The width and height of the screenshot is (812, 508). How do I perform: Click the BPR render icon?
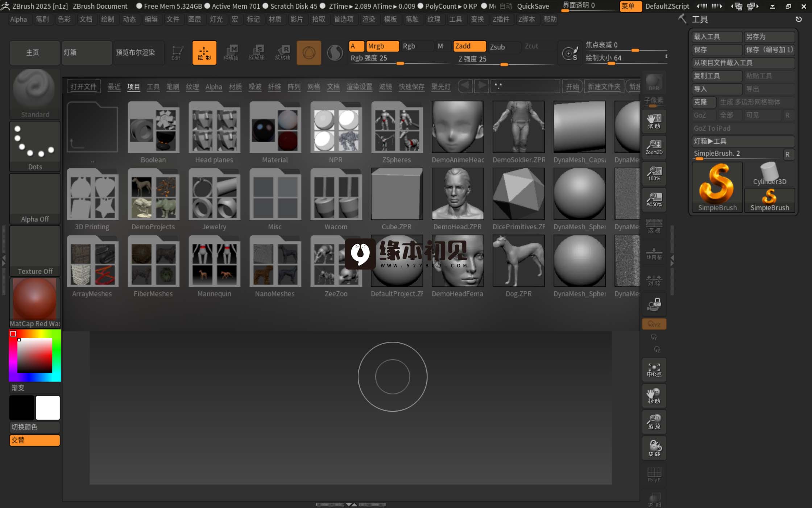point(654,82)
